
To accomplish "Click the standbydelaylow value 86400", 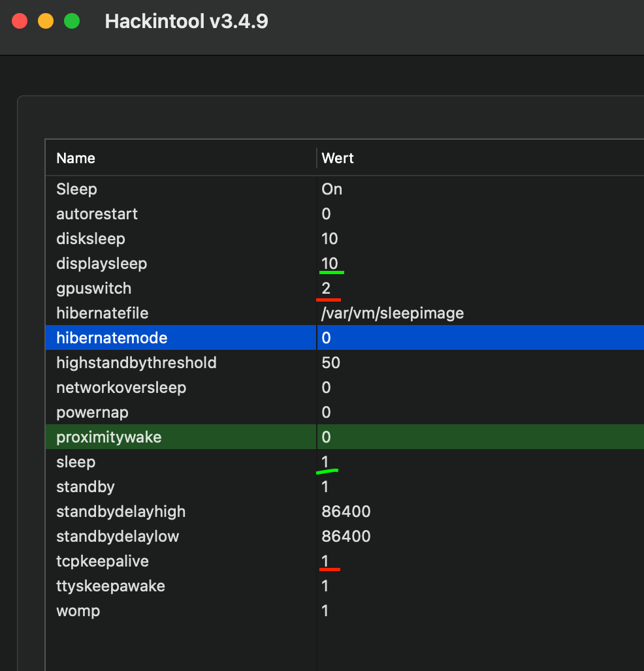I will [346, 537].
